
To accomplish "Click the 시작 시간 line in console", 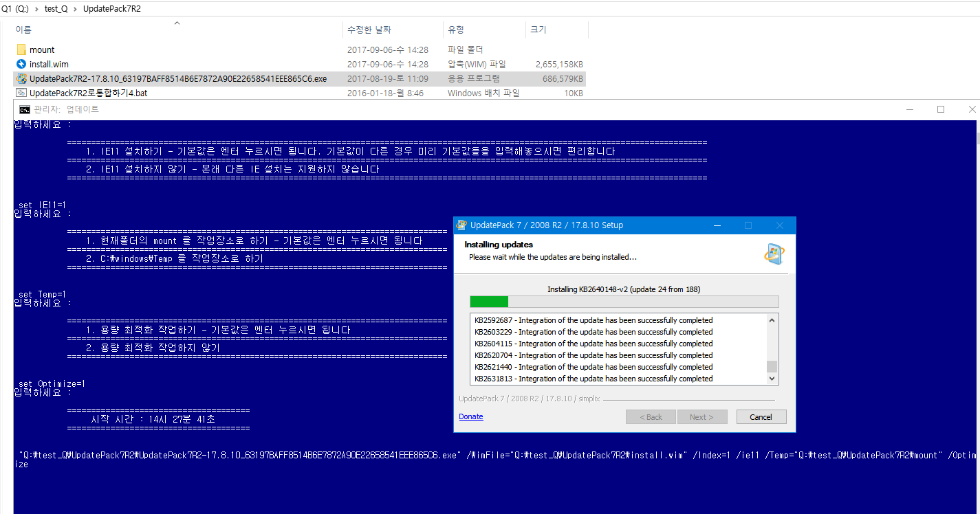I will 153,419.
